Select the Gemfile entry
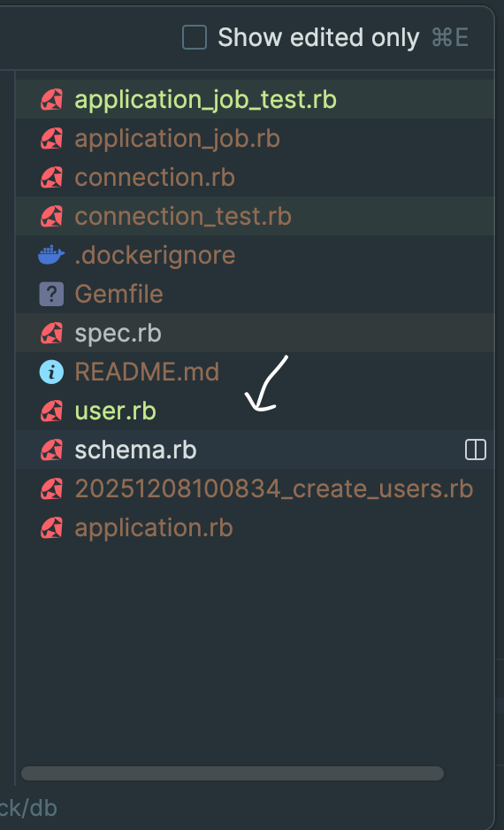 [x=255, y=295]
